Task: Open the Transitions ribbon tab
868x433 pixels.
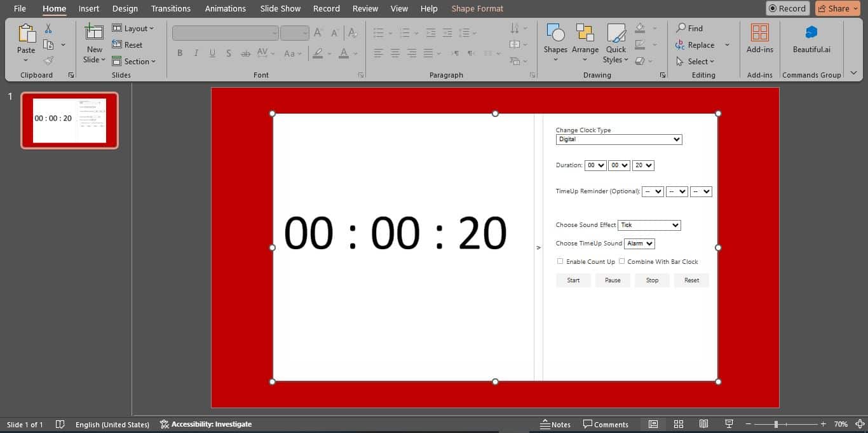Action: [170, 9]
